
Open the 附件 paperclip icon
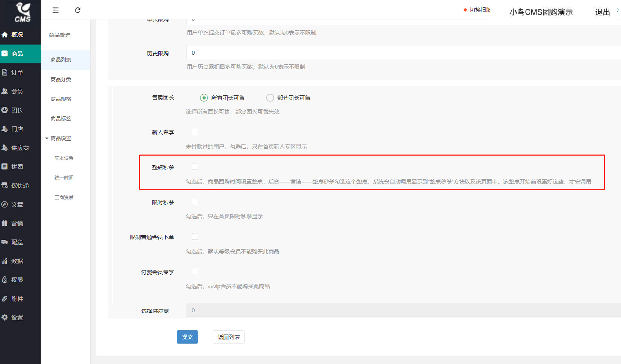[x=5, y=299]
